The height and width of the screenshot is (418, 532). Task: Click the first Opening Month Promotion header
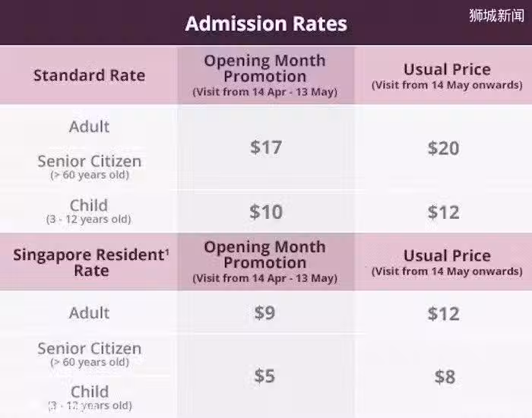[x=265, y=75]
